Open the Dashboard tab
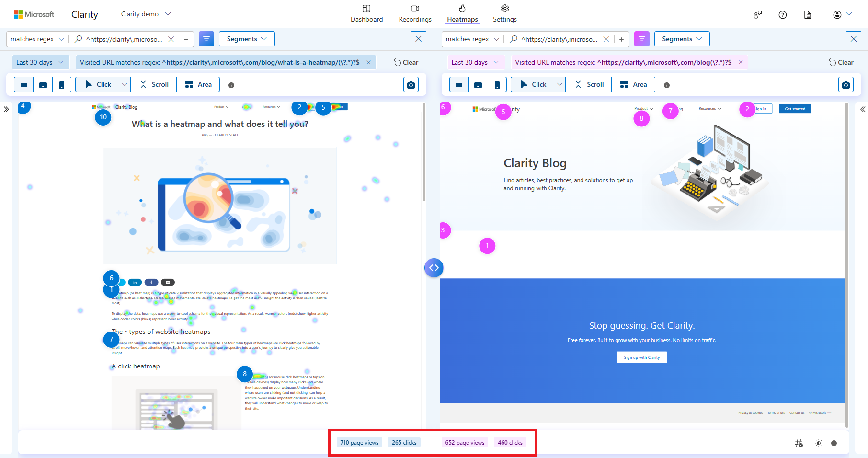Viewport: 868px width, 458px height. tap(366, 14)
